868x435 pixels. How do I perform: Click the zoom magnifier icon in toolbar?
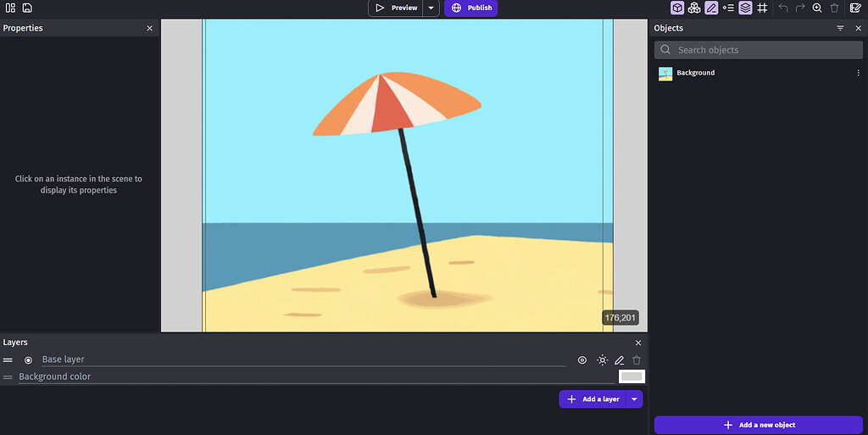817,8
